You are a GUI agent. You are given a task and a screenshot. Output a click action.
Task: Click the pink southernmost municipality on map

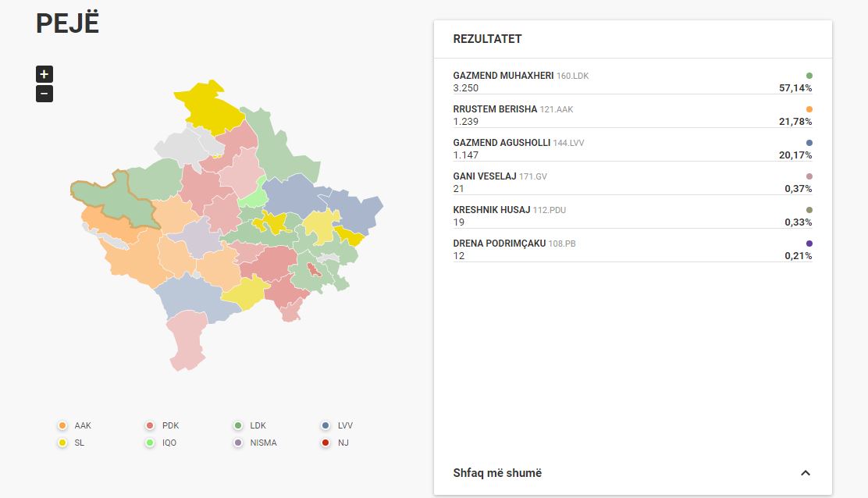(x=187, y=340)
